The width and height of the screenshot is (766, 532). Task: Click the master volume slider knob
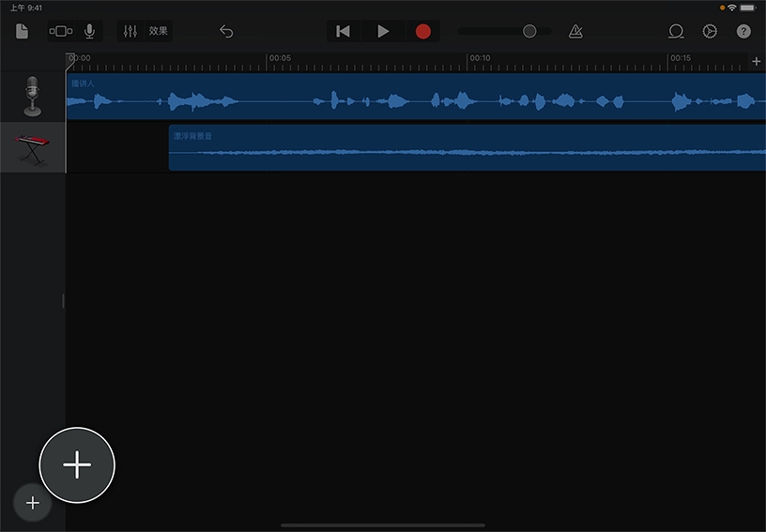pyautogui.click(x=529, y=31)
